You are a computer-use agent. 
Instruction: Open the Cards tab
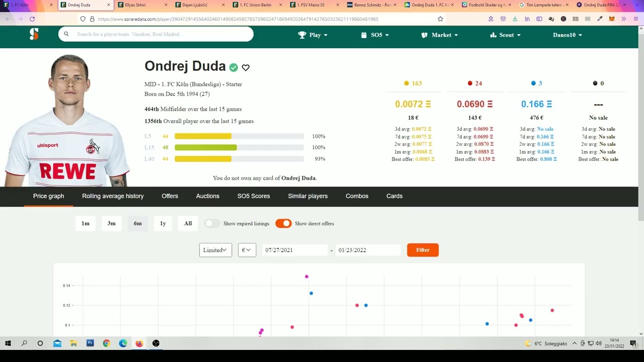point(394,196)
